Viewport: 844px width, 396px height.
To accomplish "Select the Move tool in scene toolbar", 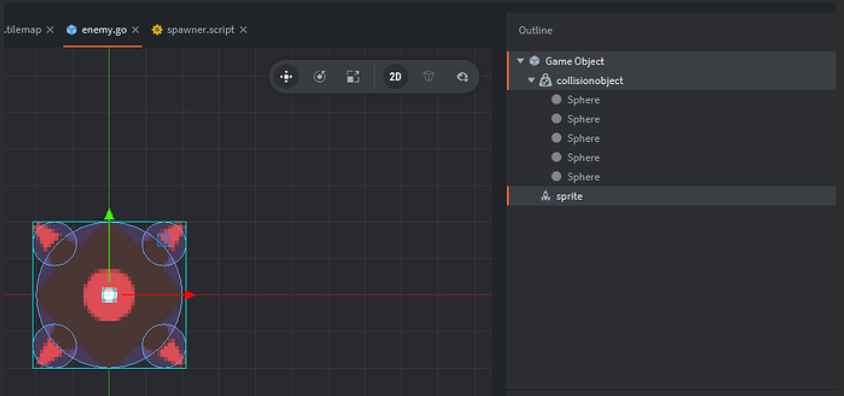I will click(286, 77).
